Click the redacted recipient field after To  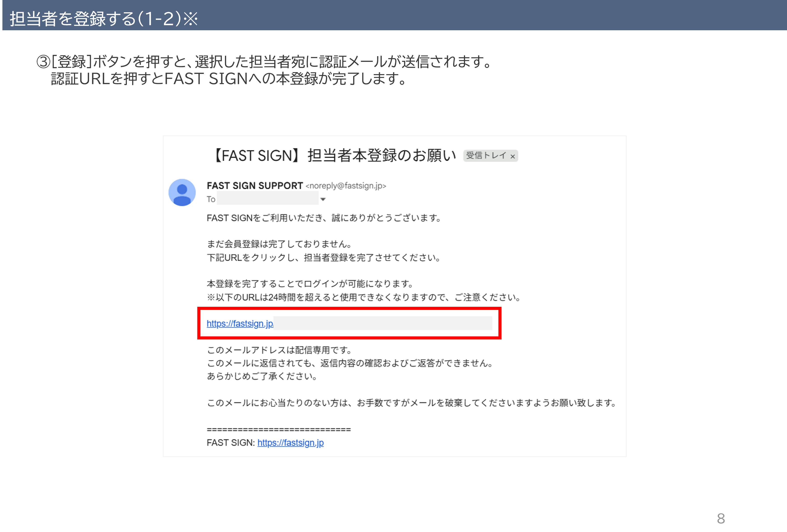(268, 198)
